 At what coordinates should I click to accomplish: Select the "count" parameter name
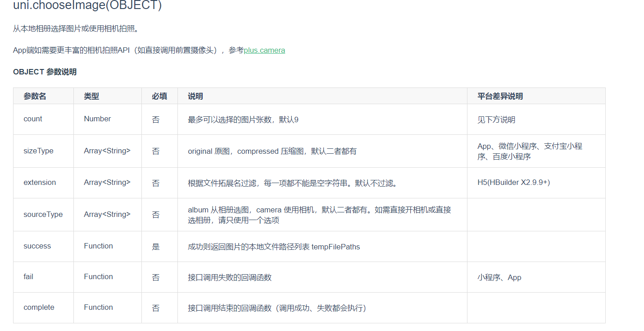33,119
